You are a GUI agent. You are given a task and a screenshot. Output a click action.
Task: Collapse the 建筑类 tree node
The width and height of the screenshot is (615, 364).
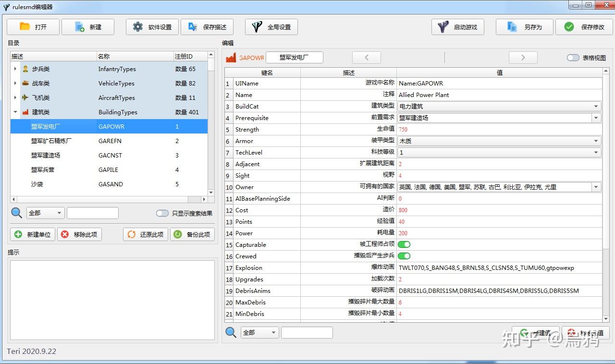coord(15,112)
